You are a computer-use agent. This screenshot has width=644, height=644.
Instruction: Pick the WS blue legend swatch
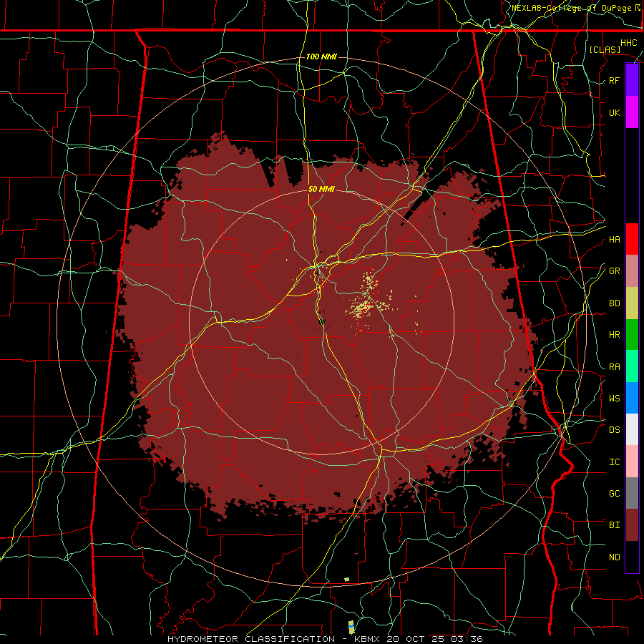pos(632,398)
